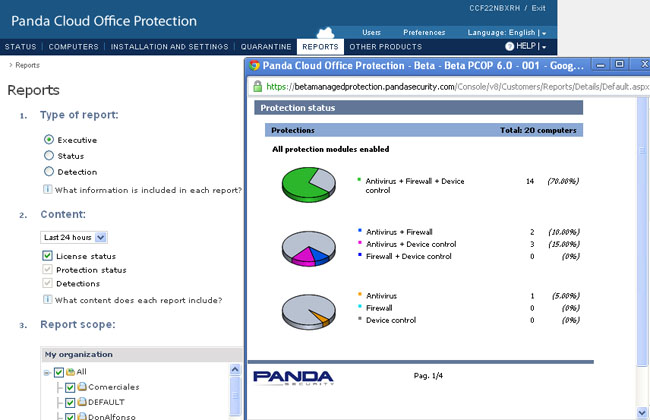
Task: Uncheck the All organization checkbox
Action: point(59,372)
